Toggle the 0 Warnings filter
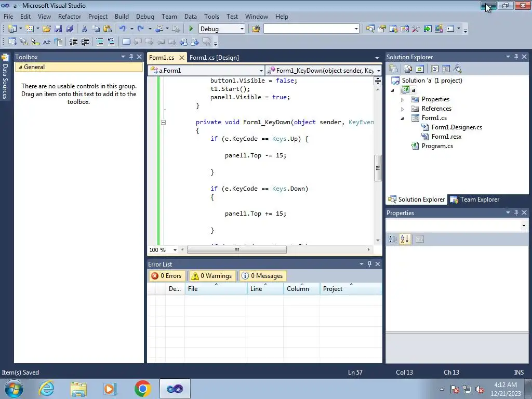 [211, 276]
